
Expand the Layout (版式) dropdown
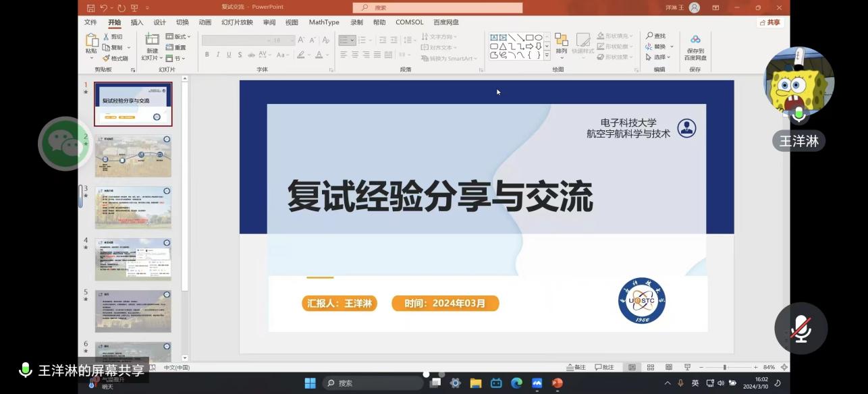point(178,36)
